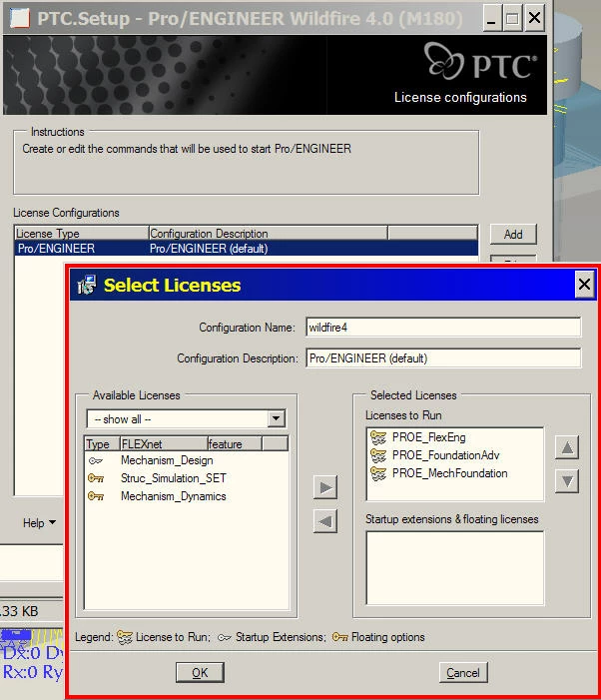Click the License to Run legend icon
The width and height of the screenshot is (601, 700).
(125, 637)
